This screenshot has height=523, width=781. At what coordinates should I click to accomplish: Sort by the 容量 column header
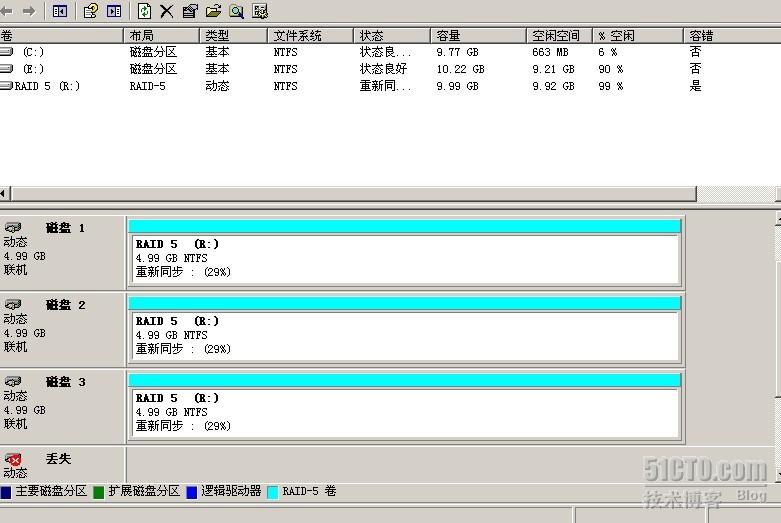click(478, 36)
